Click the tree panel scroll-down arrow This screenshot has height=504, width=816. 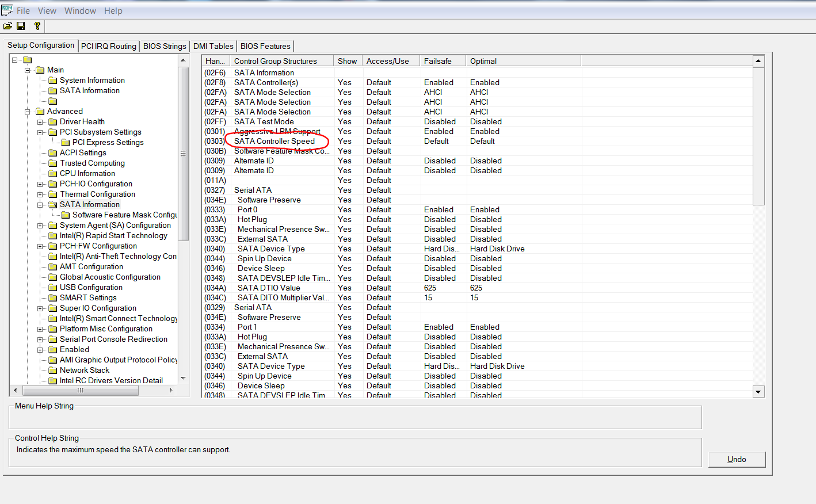coord(184,379)
